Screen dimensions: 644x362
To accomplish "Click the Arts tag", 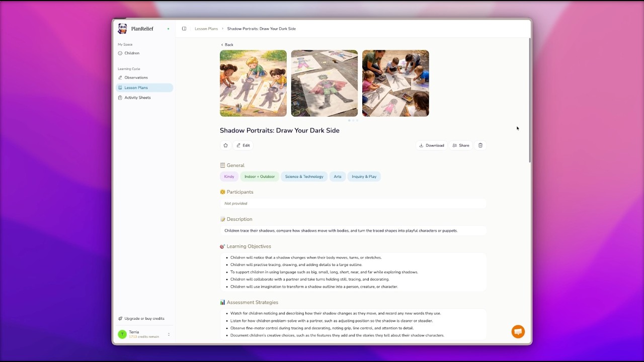I will (x=338, y=176).
